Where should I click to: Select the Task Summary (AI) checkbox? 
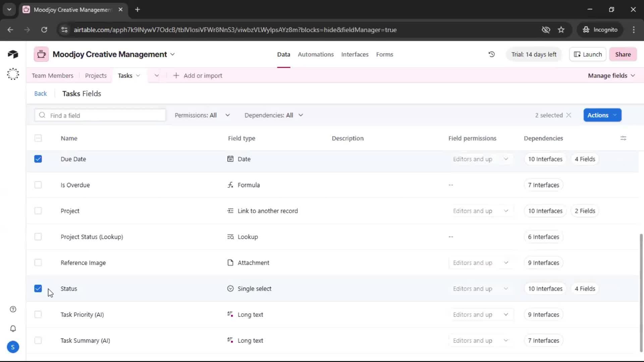[x=38, y=340]
